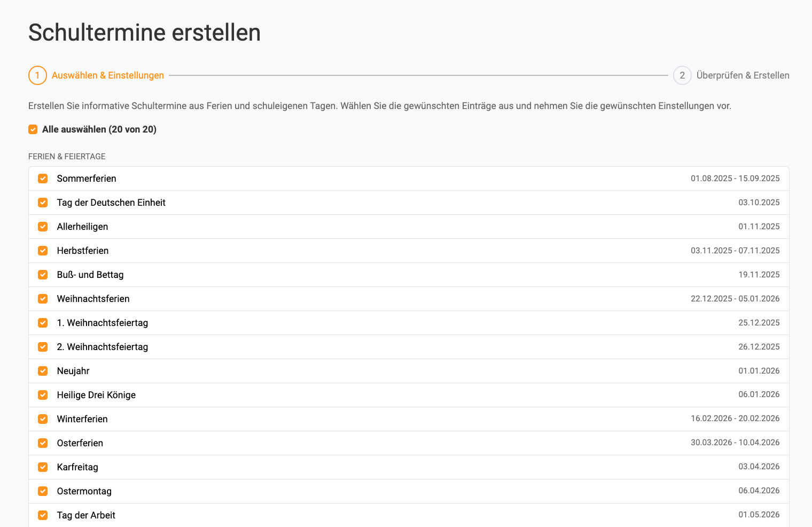
Task: Deselect Tag der Arbeit checkbox
Action: pyautogui.click(x=43, y=515)
